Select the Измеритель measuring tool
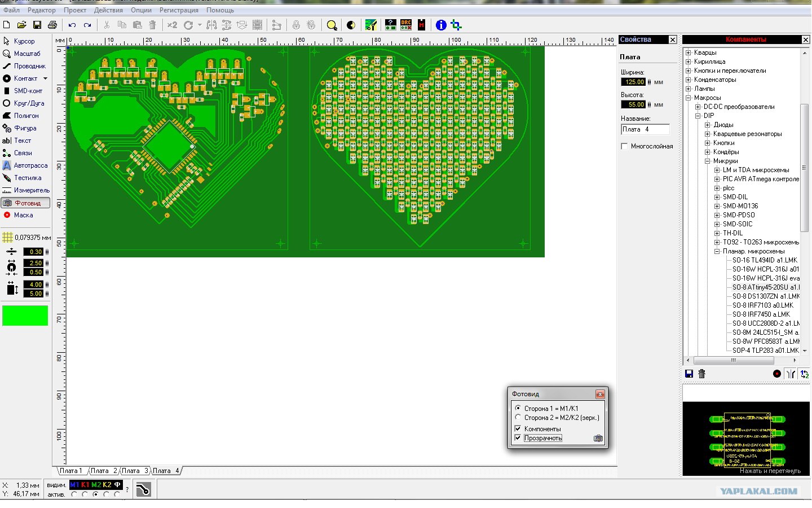The height and width of the screenshot is (508, 812). coord(26,190)
